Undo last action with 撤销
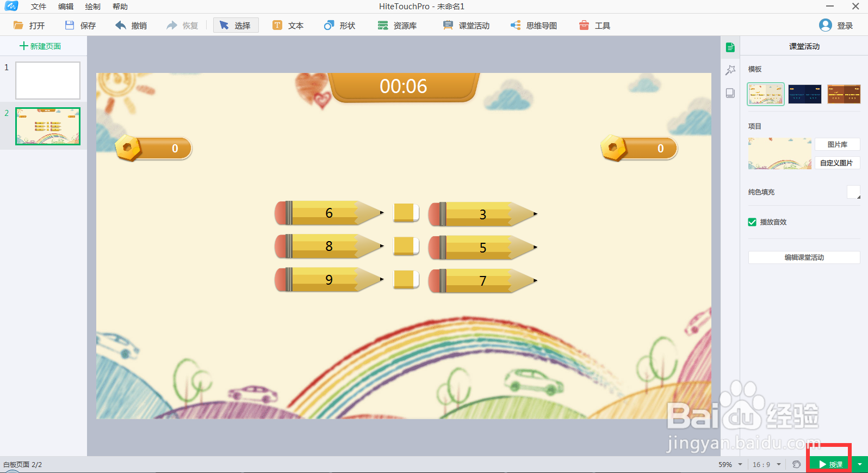The width and height of the screenshot is (868, 473). [x=131, y=26]
